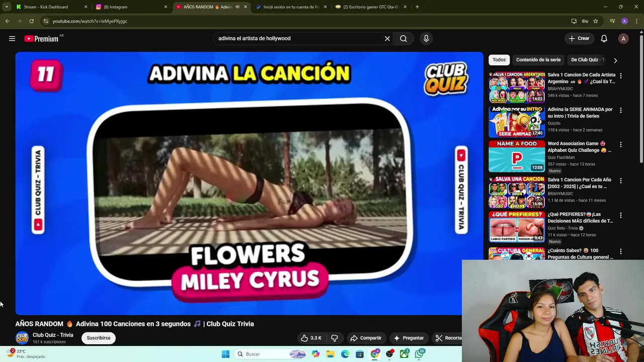Open options for Adivina la SERIE ANIMADA video
This screenshot has height=362, width=644.
pyautogui.click(x=621, y=110)
